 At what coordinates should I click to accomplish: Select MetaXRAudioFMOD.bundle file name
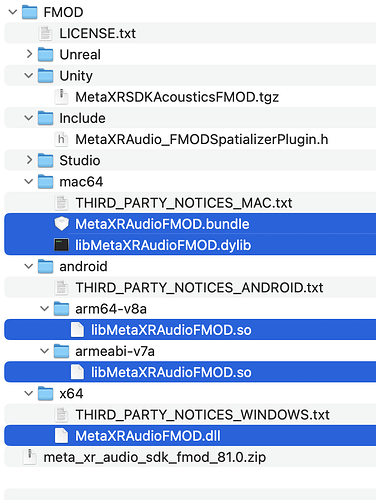pyautogui.click(x=162, y=224)
